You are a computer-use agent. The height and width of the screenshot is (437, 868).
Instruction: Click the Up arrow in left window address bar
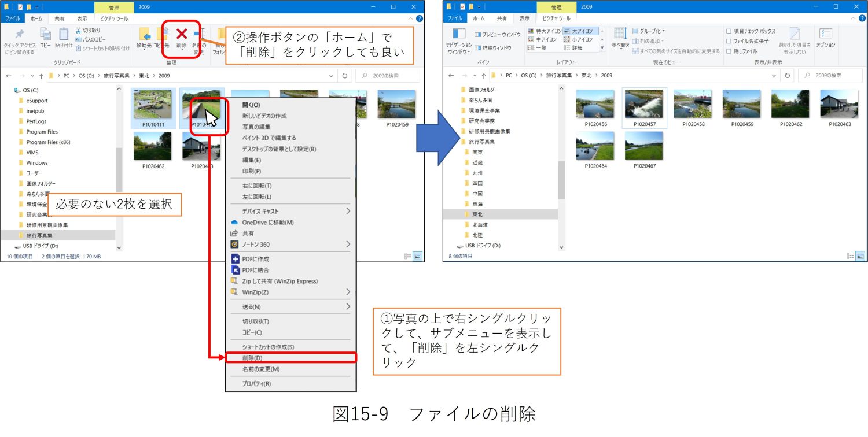click(41, 76)
